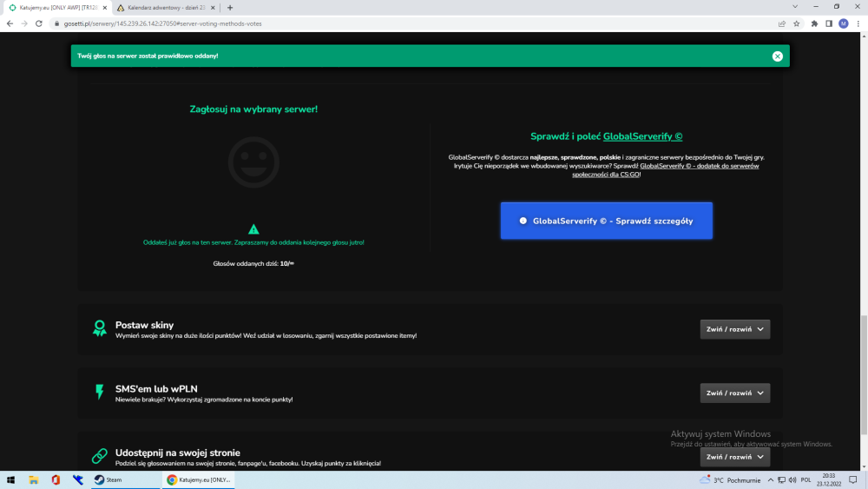Open the network status tray icon
Screen dimensions: 868x489
point(781,480)
